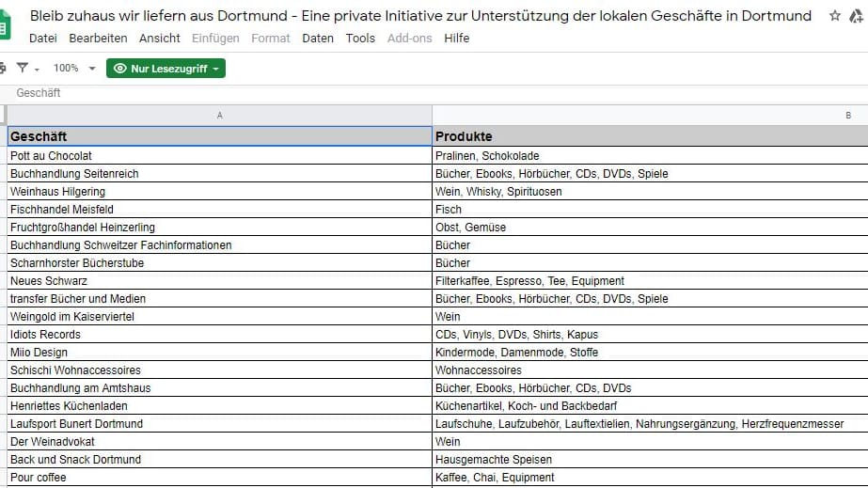This screenshot has width=868, height=488.
Task: Select cell Kaffee, Chai, Equipment
Action: pos(650,477)
